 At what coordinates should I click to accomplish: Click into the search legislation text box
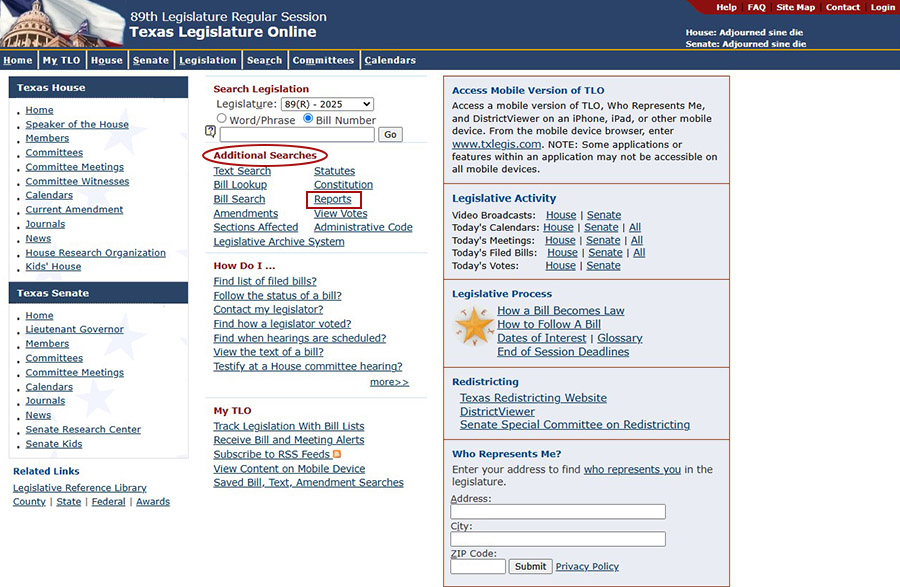pos(297,135)
